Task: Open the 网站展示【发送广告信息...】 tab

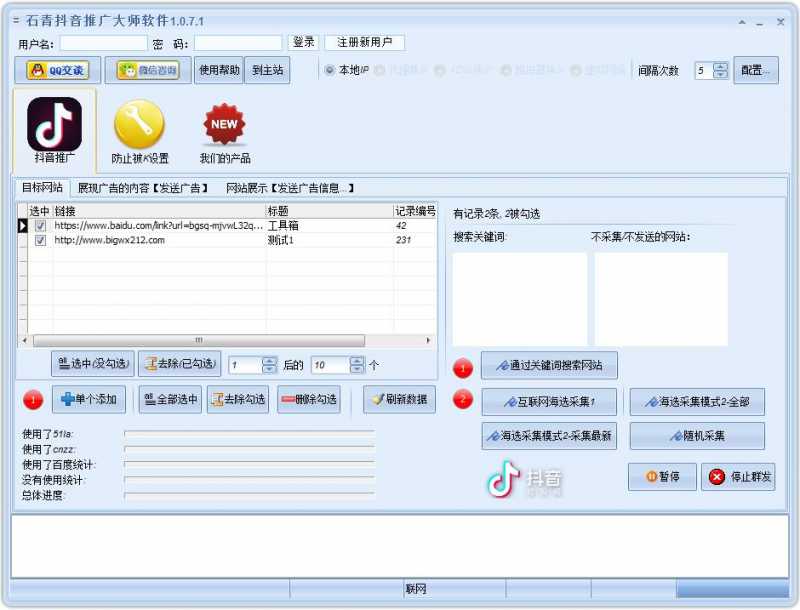Action: click(x=288, y=187)
